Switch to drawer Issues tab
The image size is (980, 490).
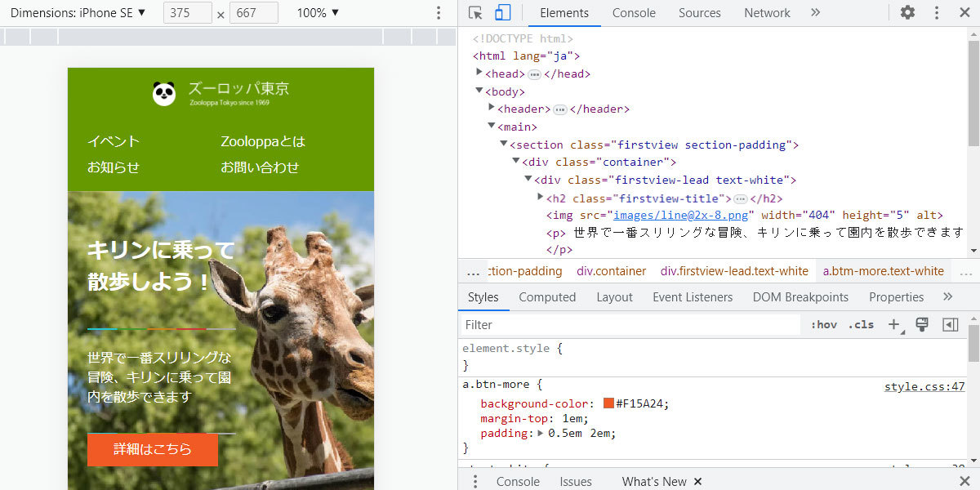pyautogui.click(x=576, y=481)
